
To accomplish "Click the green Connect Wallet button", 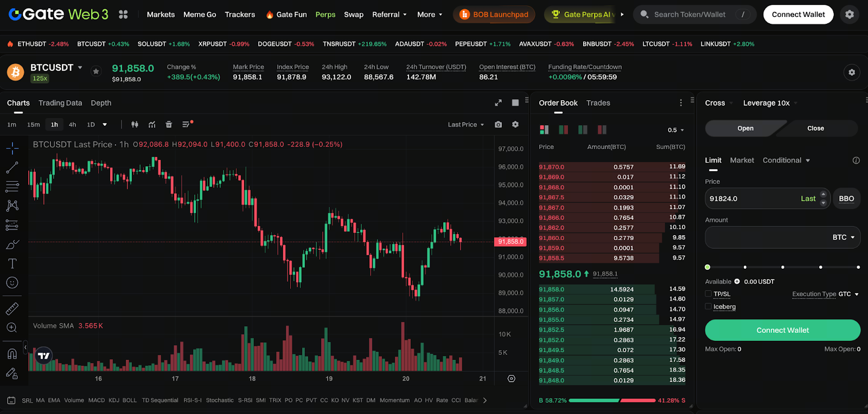I will pyautogui.click(x=783, y=330).
